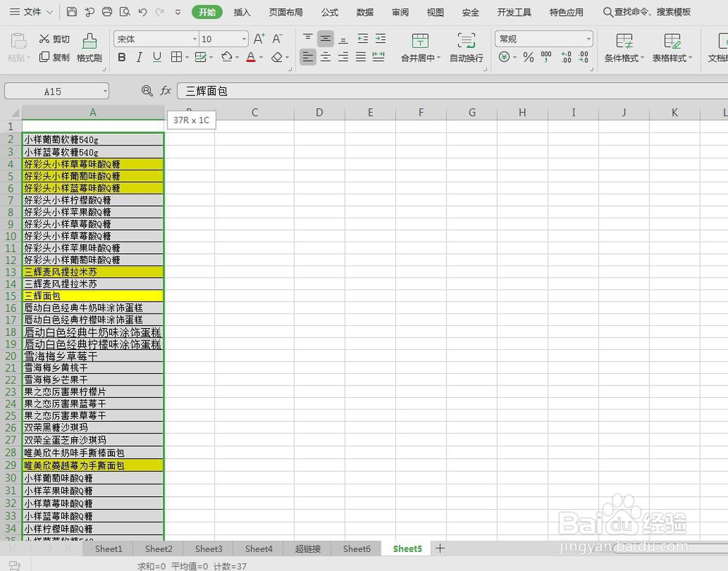Click distributed alignment icon
Screen dimensions: 728x571
tap(379, 57)
